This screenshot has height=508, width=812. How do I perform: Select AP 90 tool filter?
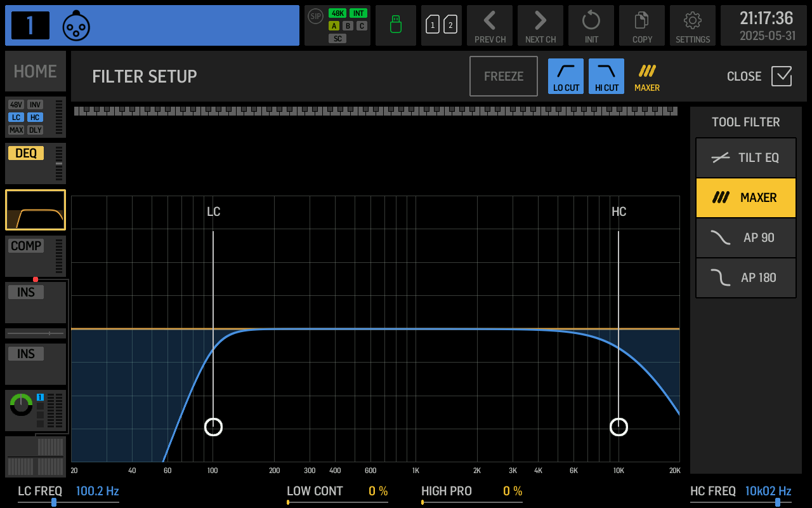click(746, 237)
